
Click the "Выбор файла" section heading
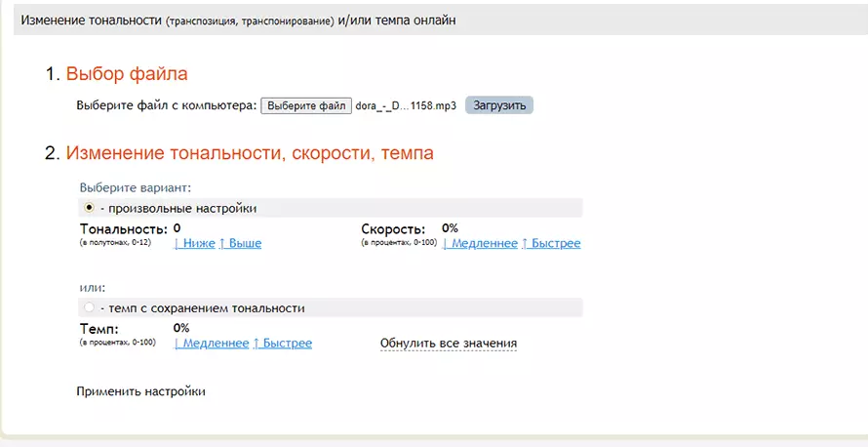click(126, 74)
